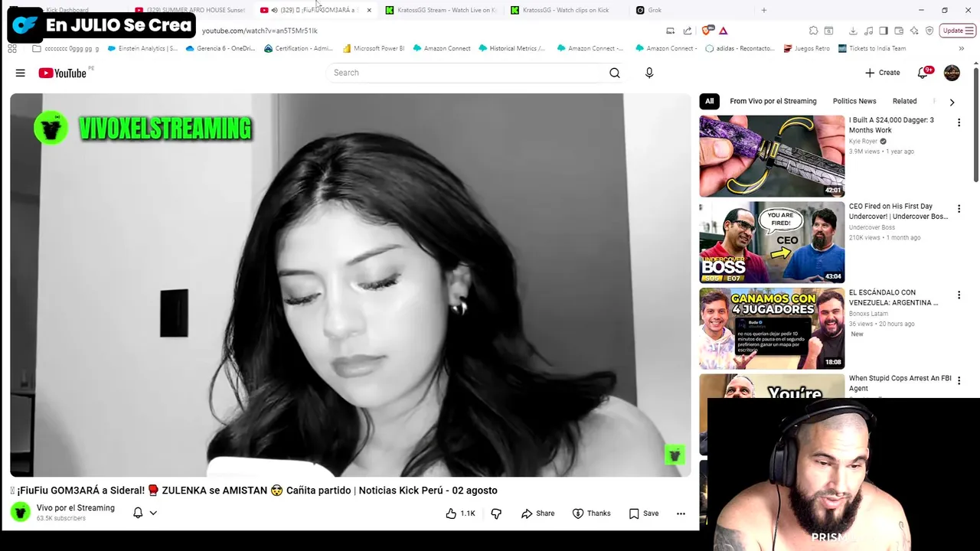Open Certification Admin bookmark

pyautogui.click(x=297, y=48)
